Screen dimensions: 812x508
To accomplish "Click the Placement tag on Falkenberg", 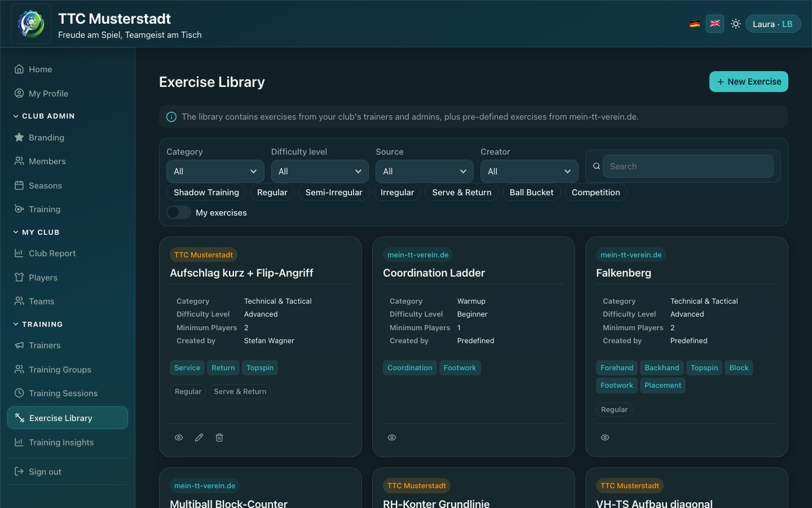I will 663,386.
